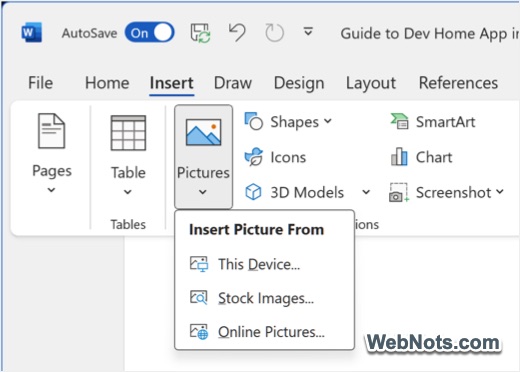Click the 3D Models label
Image resolution: width=520 pixels, height=372 pixels.
coord(307,192)
